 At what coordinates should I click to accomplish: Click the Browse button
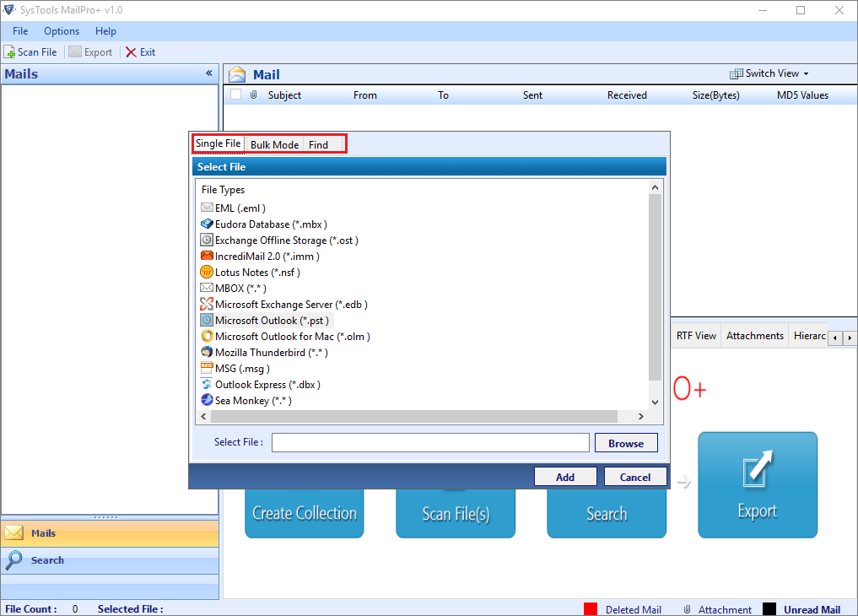tap(626, 443)
